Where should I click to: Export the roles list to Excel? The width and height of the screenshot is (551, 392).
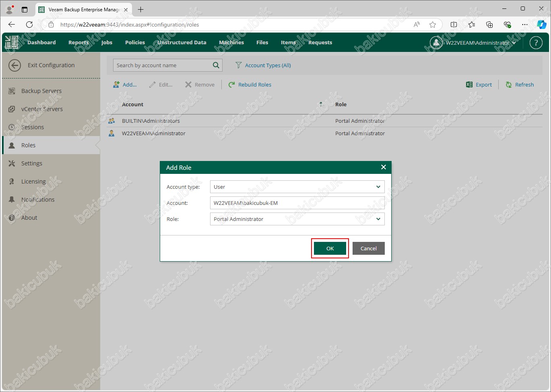tap(479, 85)
